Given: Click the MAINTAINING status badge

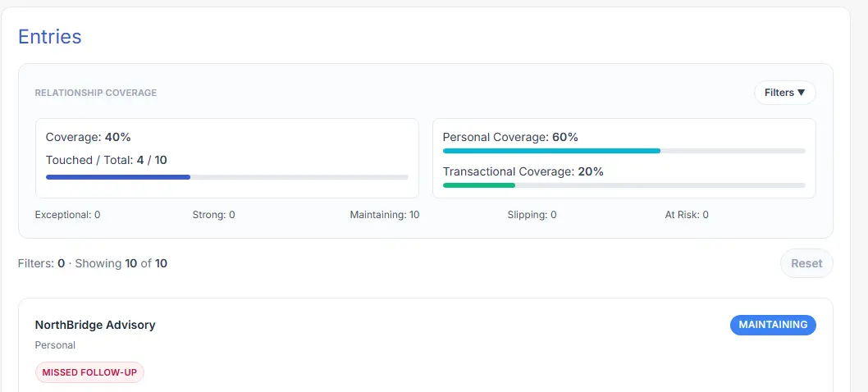Looking at the screenshot, I should pos(773,325).
